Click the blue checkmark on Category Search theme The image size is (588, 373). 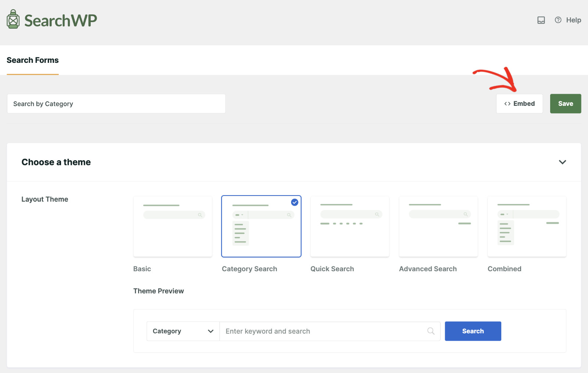pos(294,202)
